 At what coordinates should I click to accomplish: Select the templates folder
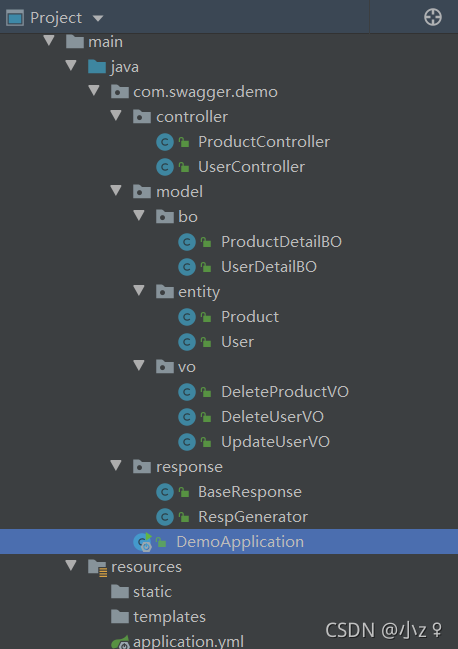tap(169, 617)
